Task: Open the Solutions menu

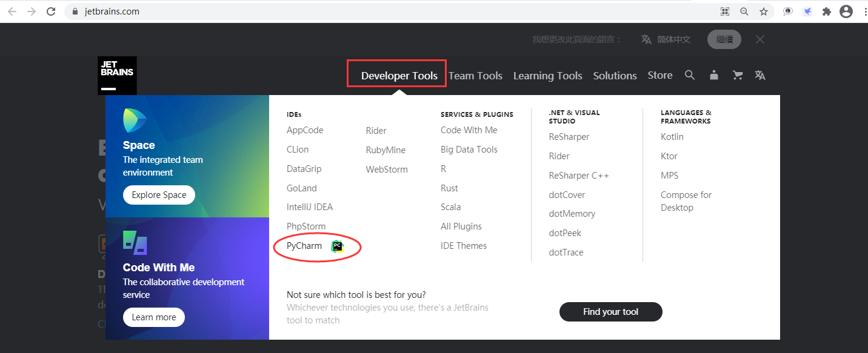Action: coord(615,76)
